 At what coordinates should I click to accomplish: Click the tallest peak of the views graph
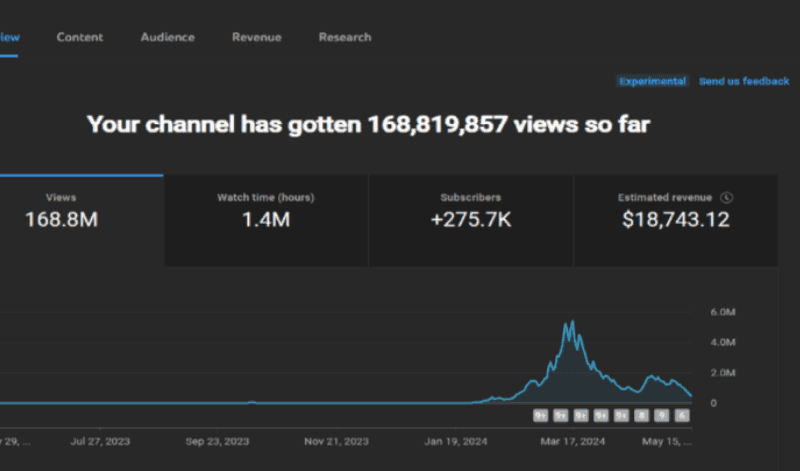[572, 321]
